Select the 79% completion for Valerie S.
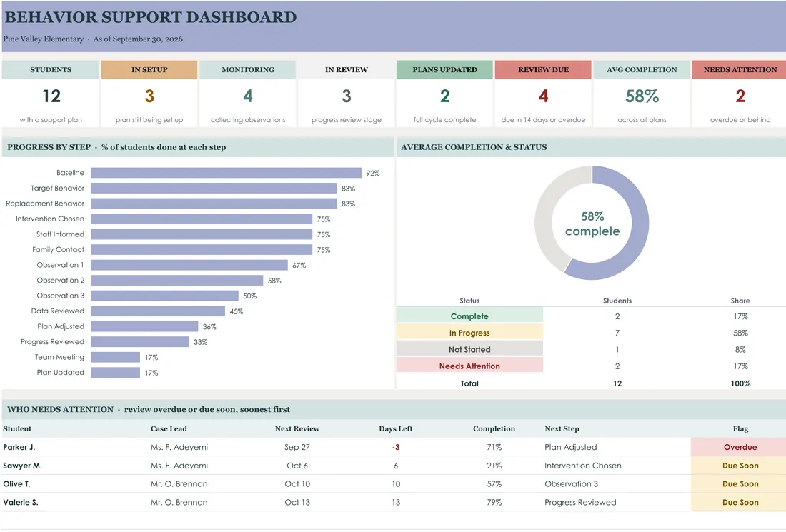This screenshot has height=532, width=786. tap(494, 502)
